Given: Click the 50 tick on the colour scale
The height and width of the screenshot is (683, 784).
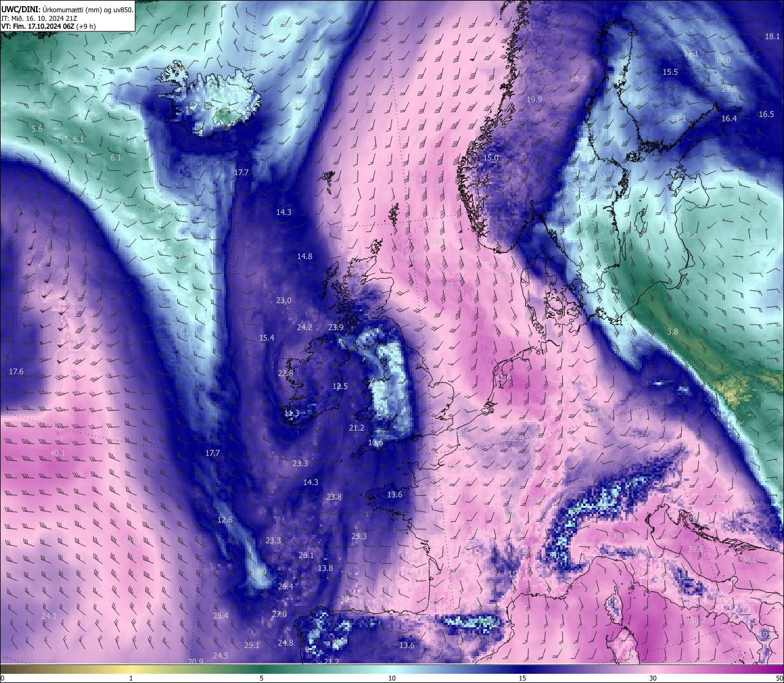Looking at the screenshot, I should click(779, 678).
